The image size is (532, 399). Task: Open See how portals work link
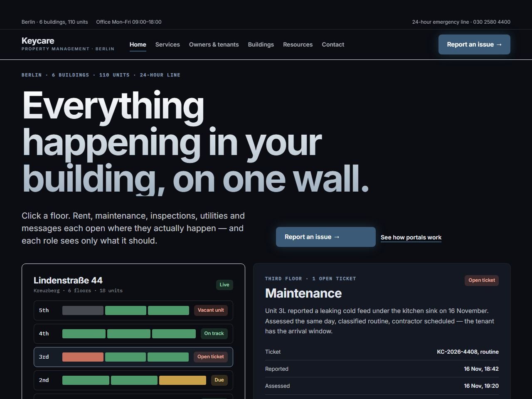[411, 237]
